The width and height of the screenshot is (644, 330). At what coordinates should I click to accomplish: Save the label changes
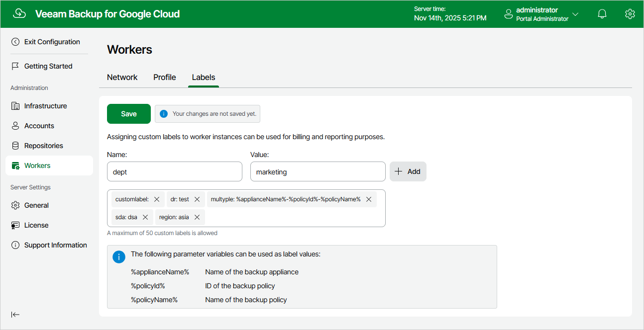pos(129,114)
